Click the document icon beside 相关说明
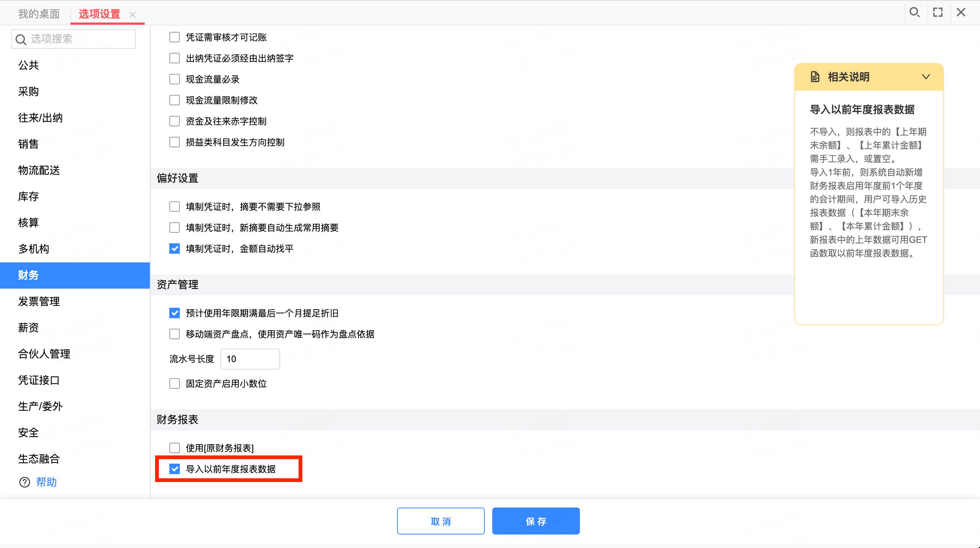The height and width of the screenshot is (548, 980). (x=815, y=77)
